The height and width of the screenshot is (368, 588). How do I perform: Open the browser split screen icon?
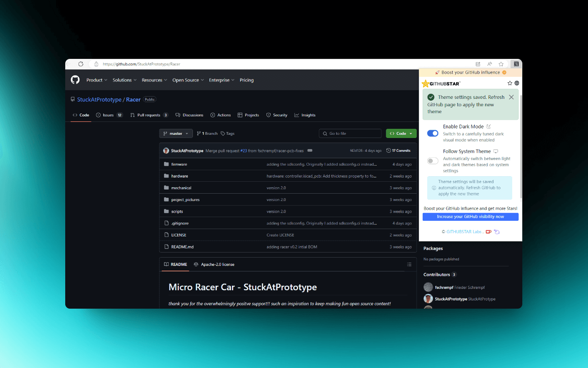[478, 64]
